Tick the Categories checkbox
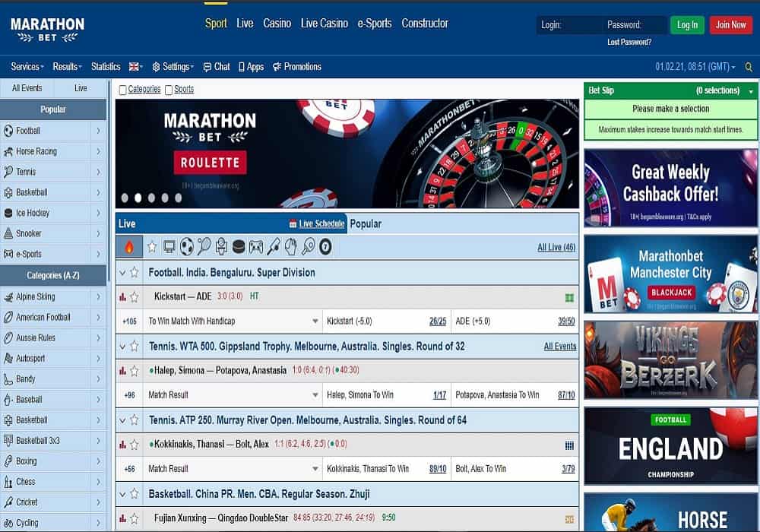Screen dimensions: 760x532 pyautogui.click(x=122, y=90)
